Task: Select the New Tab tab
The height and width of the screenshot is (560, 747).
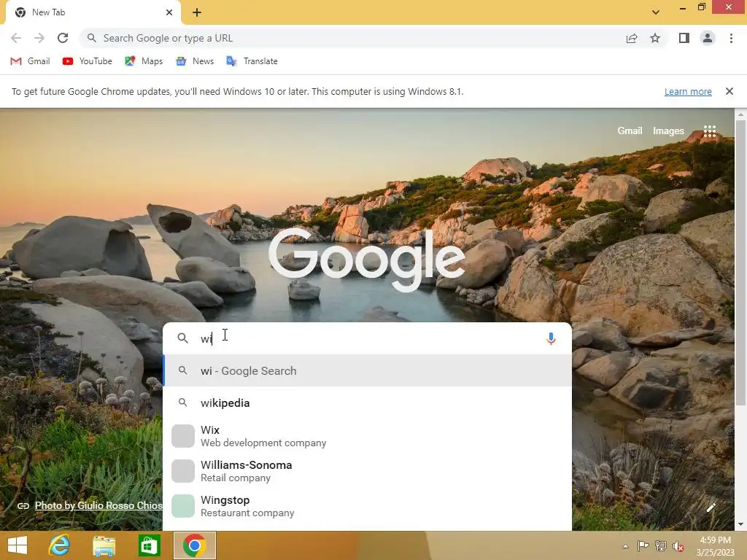Action: click(93, 12)
